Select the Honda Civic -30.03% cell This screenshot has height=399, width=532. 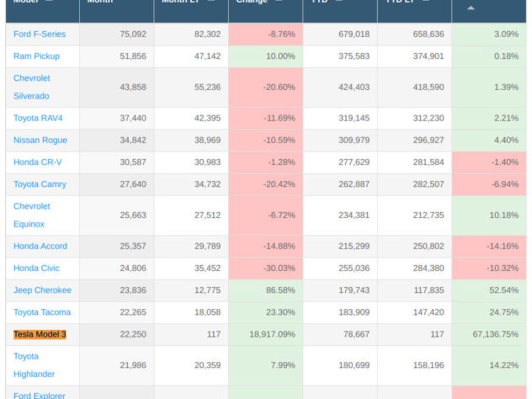pyautogui.click(x=266, y=268)
